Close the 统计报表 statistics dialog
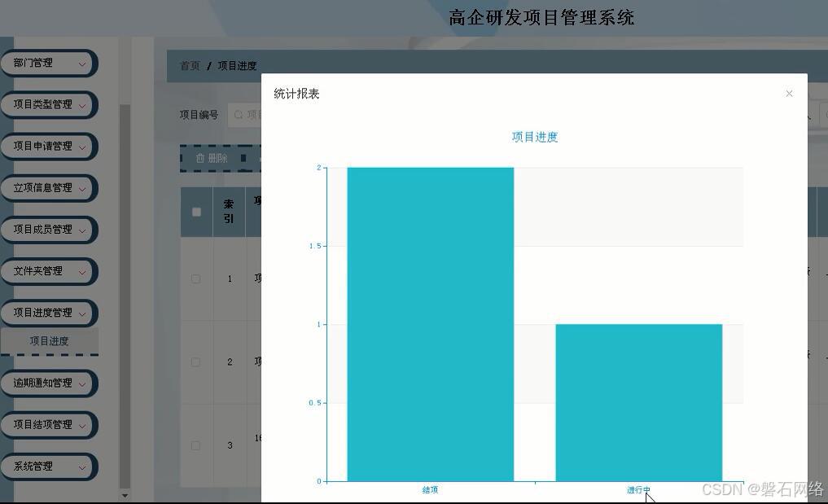The height and width of the screenshot is (504, 828). (788, 94)
